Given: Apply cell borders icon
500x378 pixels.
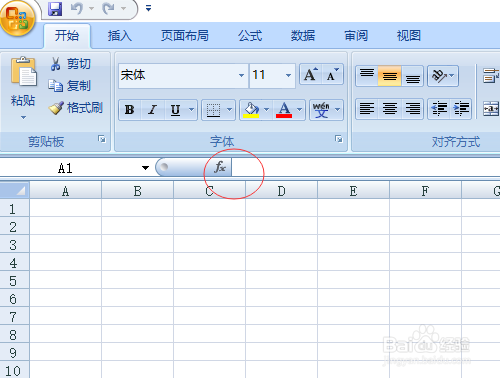Looking at the screenshot, I should click(x=213, y=110).
